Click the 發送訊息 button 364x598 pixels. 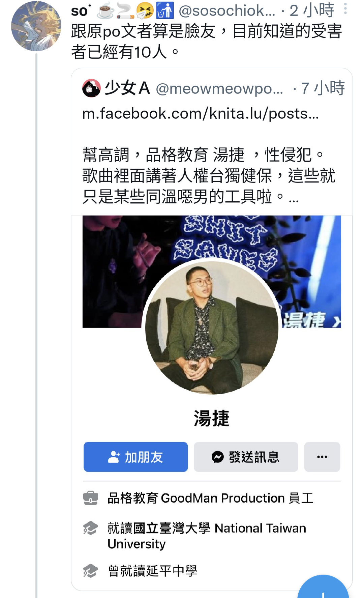246,457
